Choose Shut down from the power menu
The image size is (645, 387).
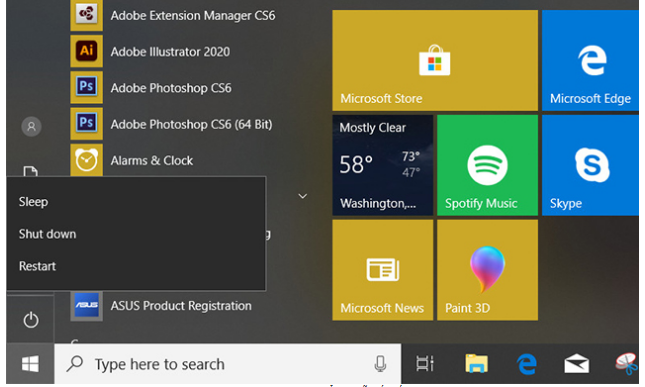pyautogui.click(x=136, y=234)
